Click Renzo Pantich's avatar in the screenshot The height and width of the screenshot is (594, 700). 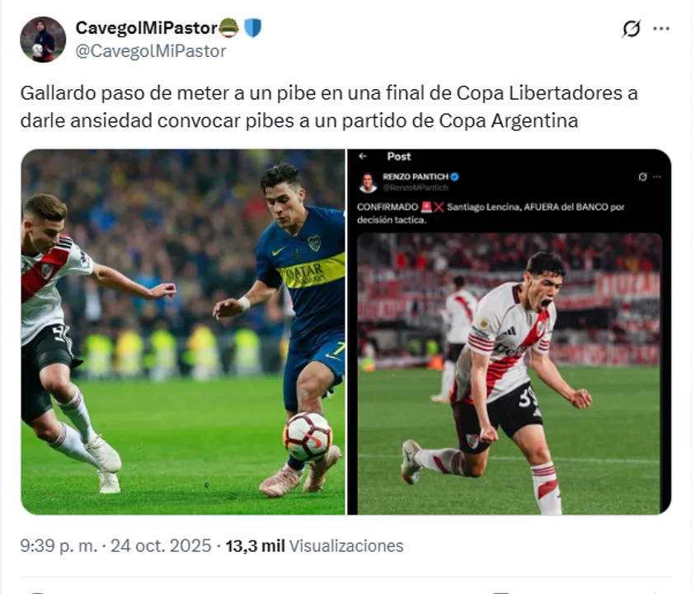[x=369, y=182]
